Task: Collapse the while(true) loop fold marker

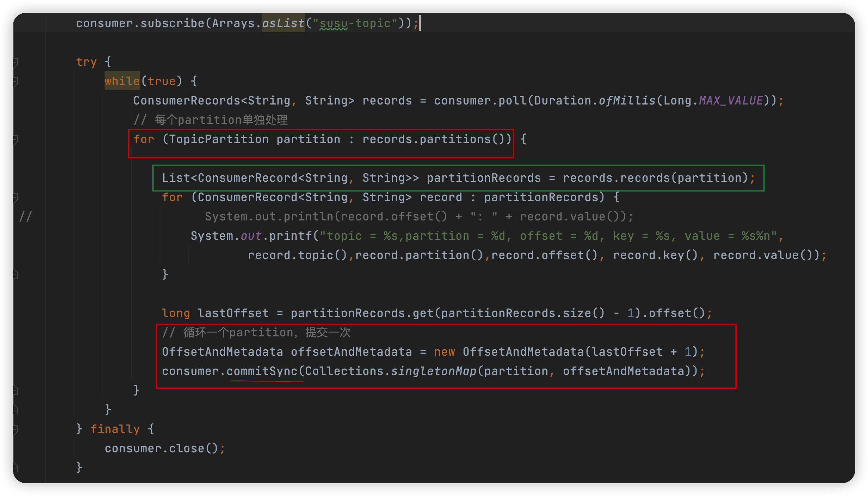Action: click(x=15, y=82)
